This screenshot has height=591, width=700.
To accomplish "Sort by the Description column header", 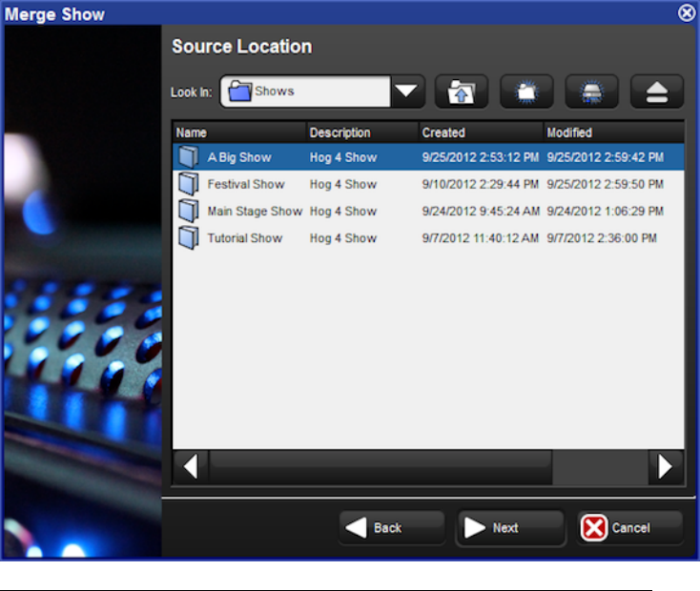I will [362, 132].
